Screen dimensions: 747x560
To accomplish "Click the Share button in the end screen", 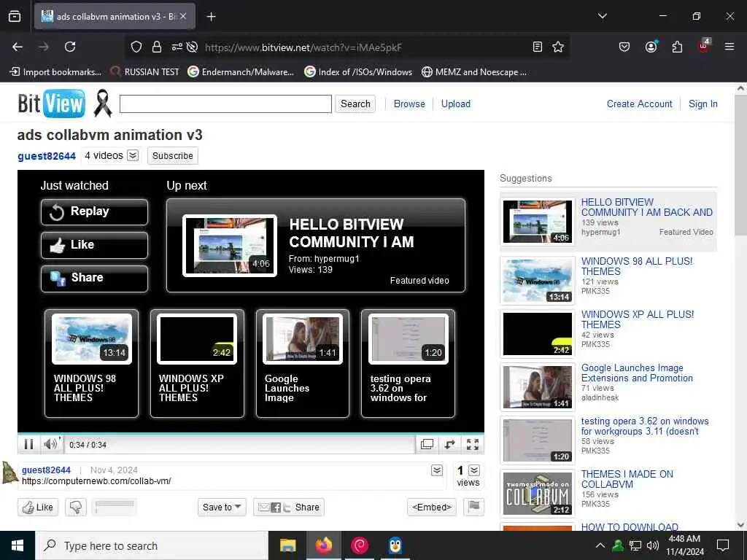I will point(94,278).
